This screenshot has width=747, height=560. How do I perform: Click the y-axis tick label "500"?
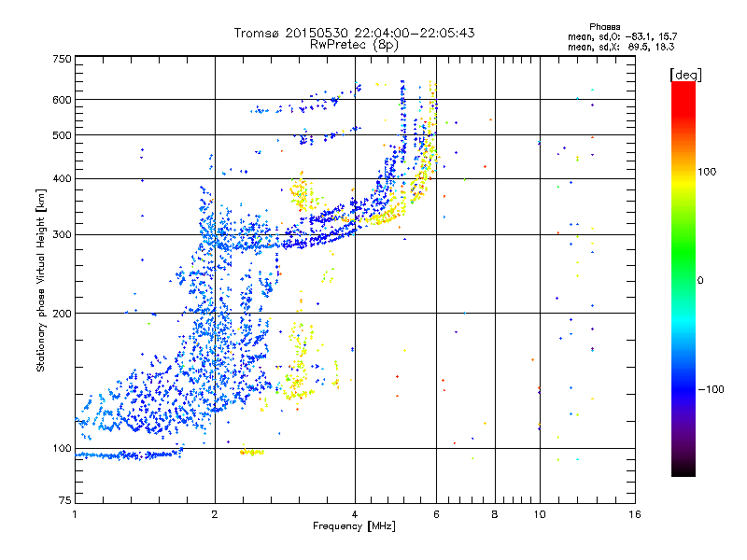tap(63, 135)
